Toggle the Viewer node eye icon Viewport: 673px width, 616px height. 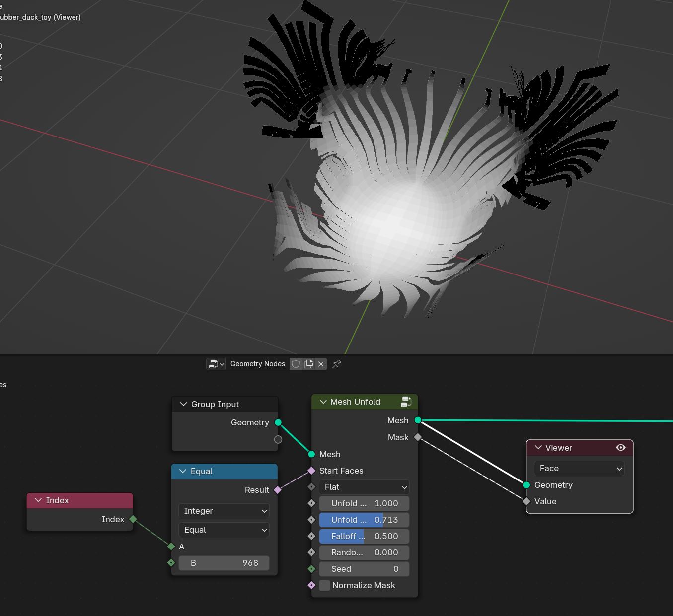[x=620, y=448]
